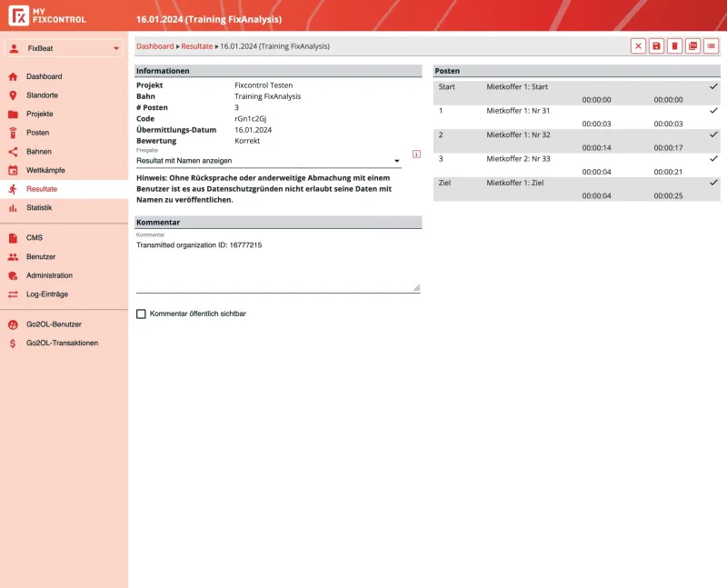Select the code value 'rGn1c2Gj'
The height and width of the screenshot is (588, 727).
click(x=251, y=119)
